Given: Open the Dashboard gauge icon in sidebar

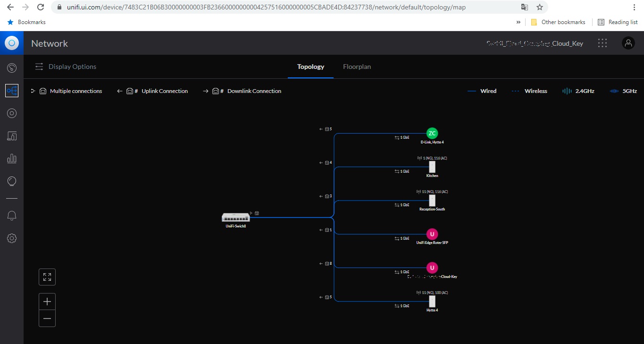Looking at the screenshot, I should point(12,67).
